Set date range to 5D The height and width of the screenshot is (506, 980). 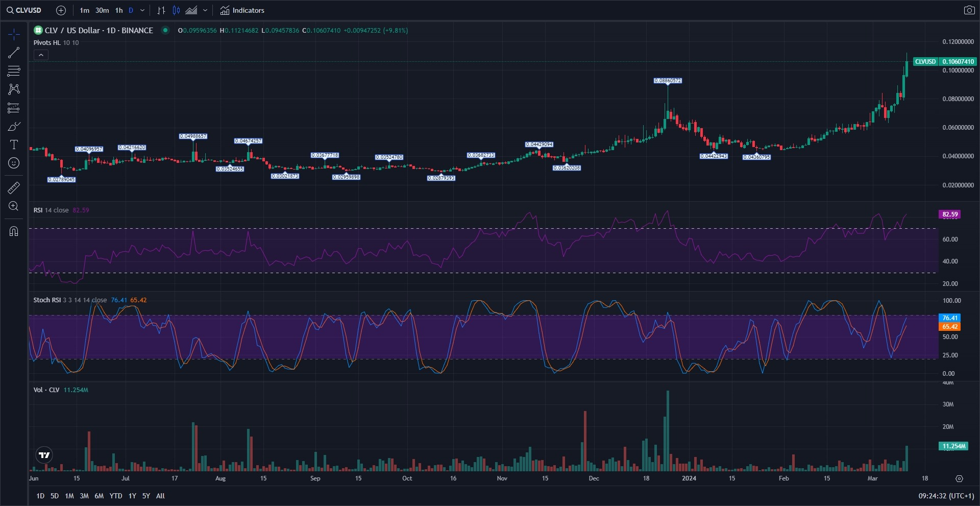[x=55, y=496]
